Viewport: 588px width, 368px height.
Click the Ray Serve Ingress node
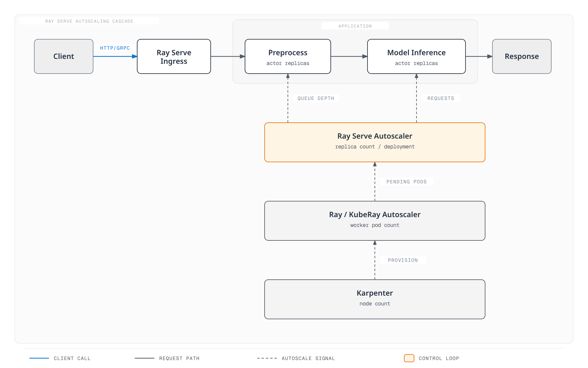[174, 56]
